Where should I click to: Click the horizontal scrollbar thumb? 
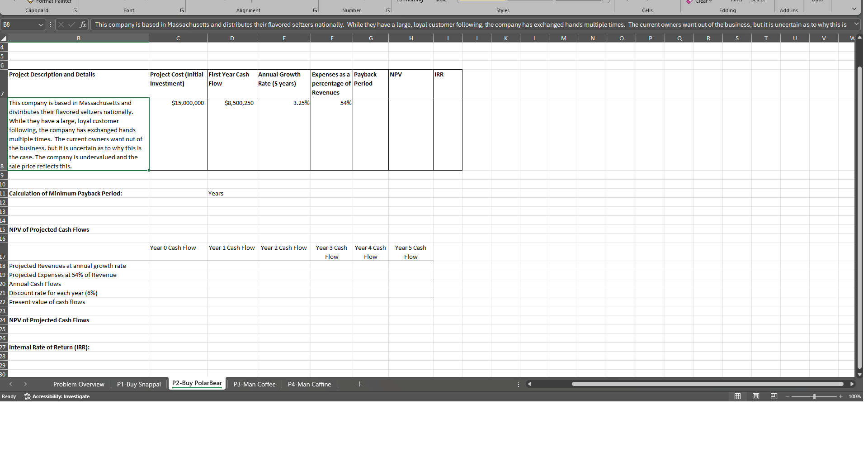coord(708,384)
